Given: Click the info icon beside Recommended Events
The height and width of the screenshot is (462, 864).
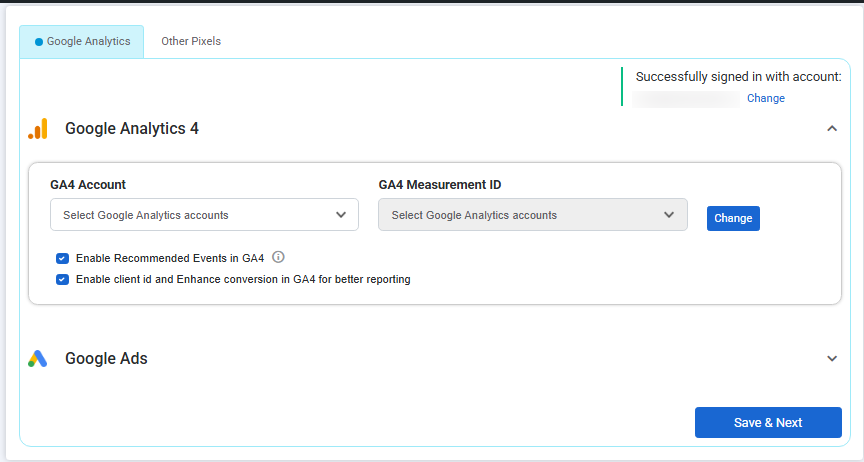Looking at the screenshot, I should 279,257.
